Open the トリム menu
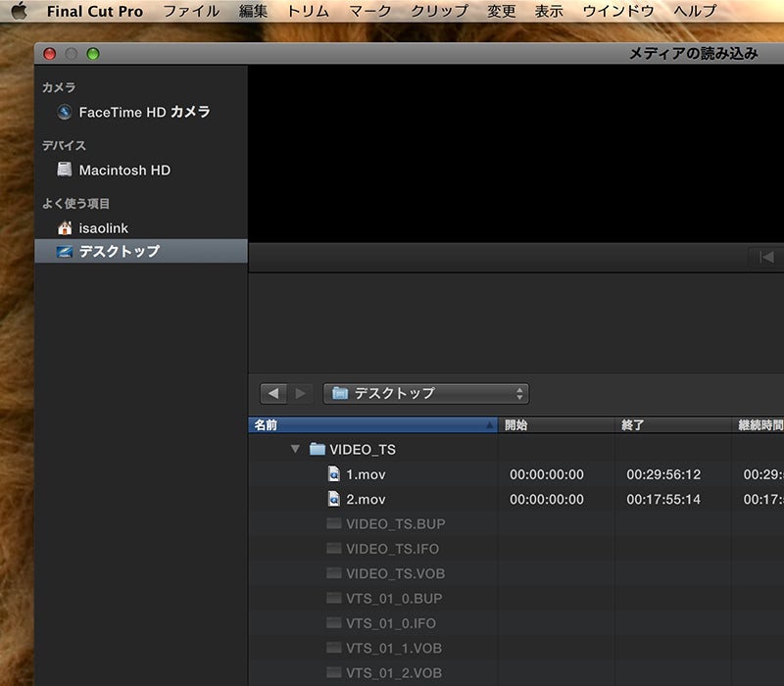Image resolution: width=784 pixels, height=686 pixels. [x=308, y=11]
